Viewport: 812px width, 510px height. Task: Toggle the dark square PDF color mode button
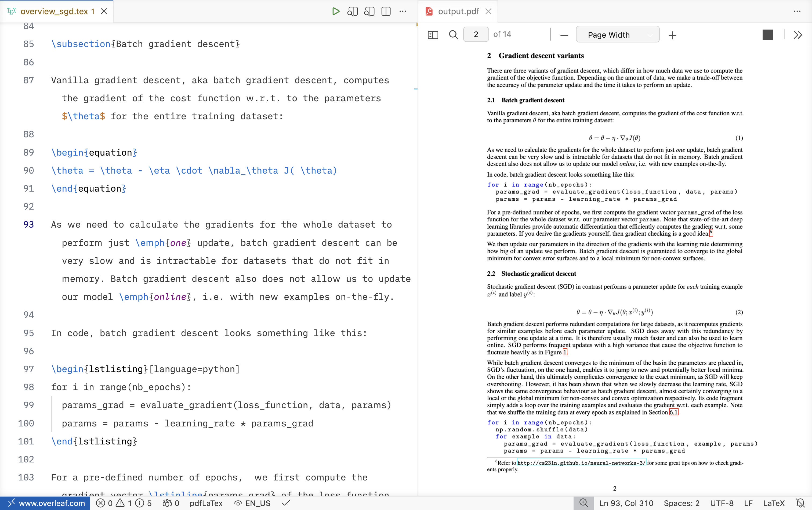click(767, 35)
